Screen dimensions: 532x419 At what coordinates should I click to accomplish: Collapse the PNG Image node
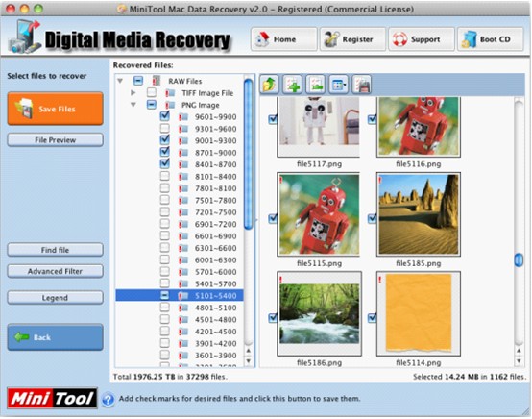click(x=133, y=105)
